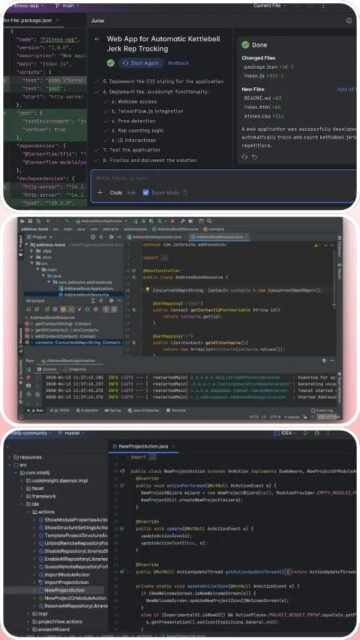
Task: Collapse the actions folder in tree
Action: tap(29, 512)
